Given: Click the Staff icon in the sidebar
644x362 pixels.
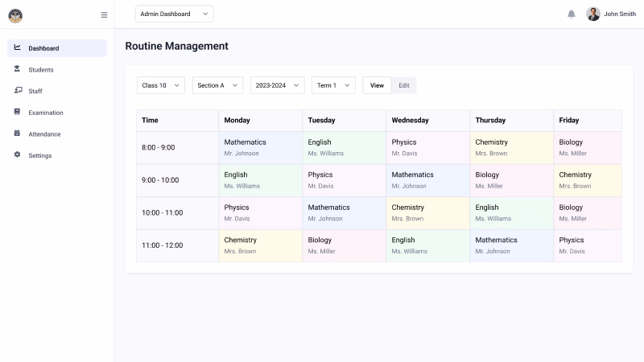Looking at the screenshot, I should pos(18,90).
